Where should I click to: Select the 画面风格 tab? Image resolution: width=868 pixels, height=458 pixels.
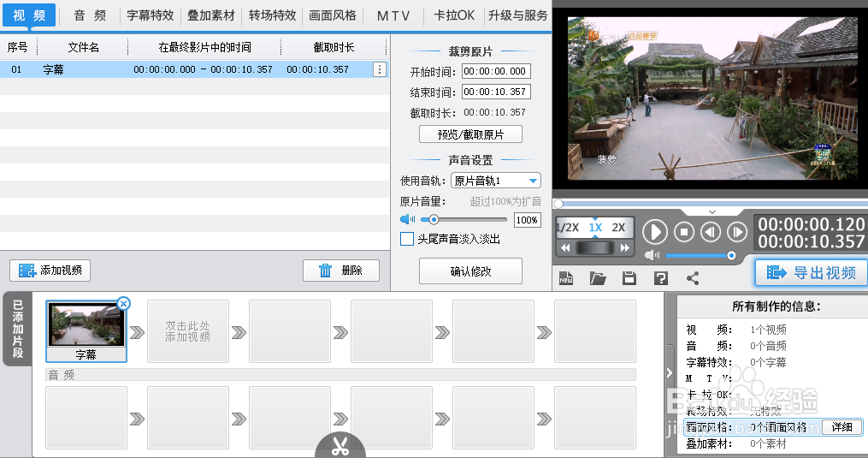(x=332, y=15)
